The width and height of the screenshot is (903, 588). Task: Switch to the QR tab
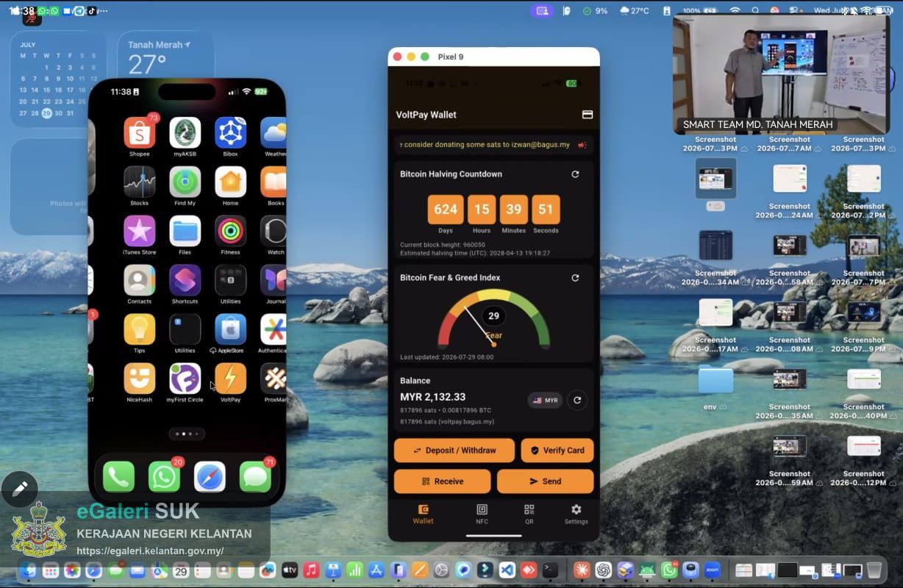point(529,514)
